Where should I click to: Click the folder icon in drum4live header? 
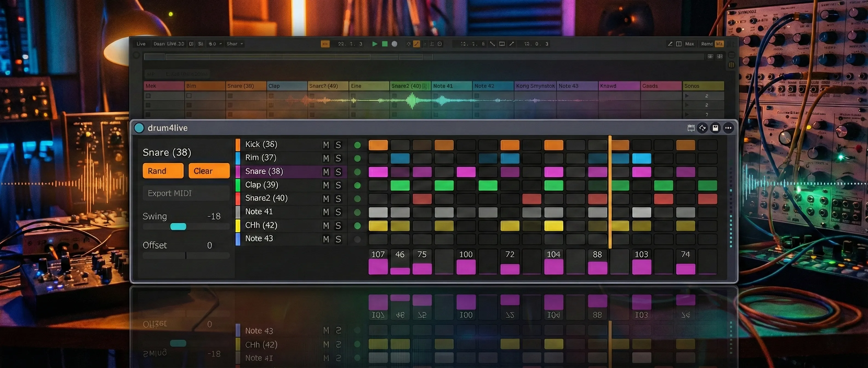coord(691,128)
